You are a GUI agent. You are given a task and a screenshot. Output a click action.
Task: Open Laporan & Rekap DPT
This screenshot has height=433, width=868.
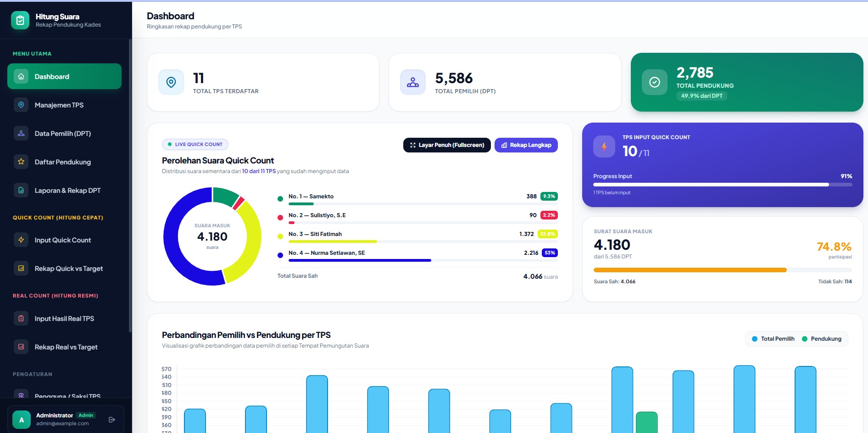point(64,190)
